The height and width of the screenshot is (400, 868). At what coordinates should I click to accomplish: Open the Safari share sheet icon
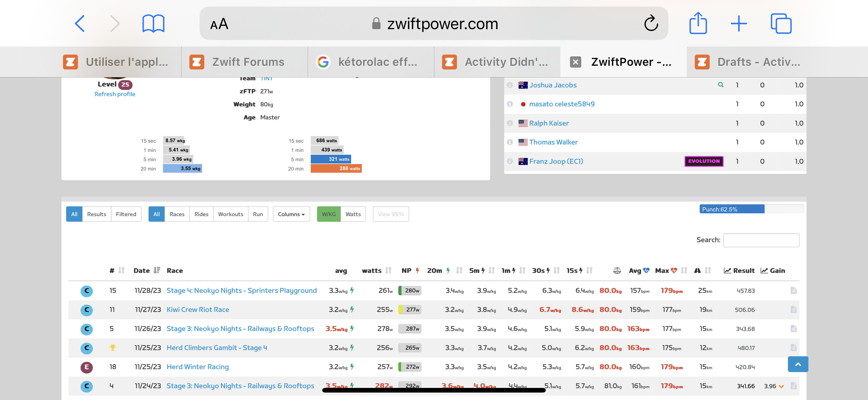698,24
